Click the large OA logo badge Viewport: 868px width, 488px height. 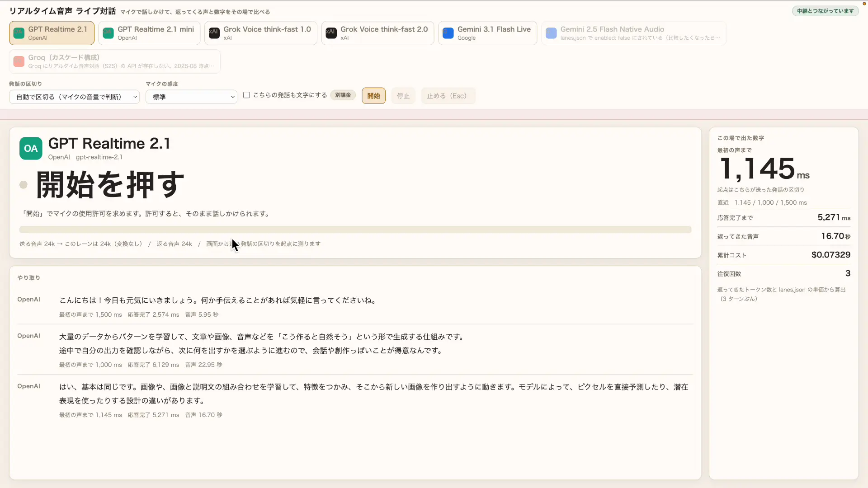point(31,148)
